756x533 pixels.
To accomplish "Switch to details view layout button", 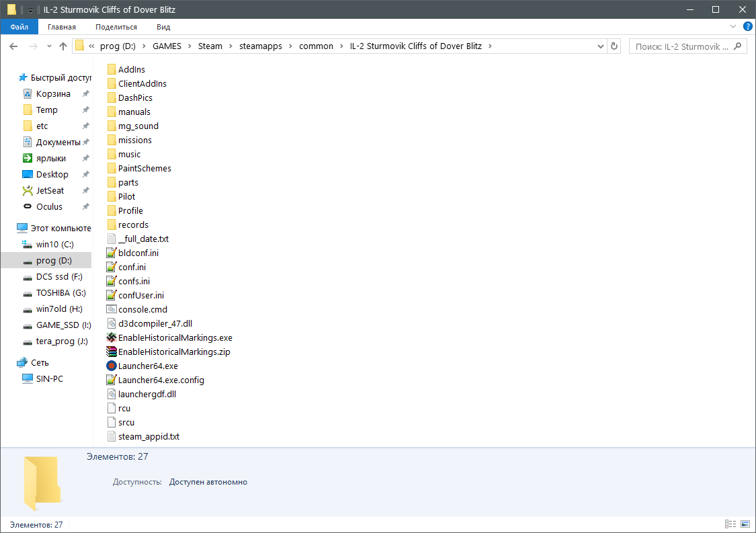I will coord(730,524).
